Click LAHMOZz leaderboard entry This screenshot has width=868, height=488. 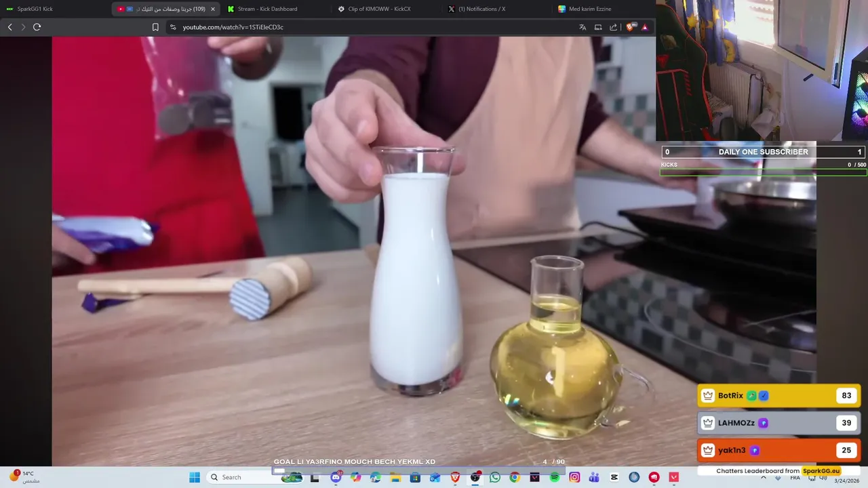pyautogui.click(x=779, y=423)
